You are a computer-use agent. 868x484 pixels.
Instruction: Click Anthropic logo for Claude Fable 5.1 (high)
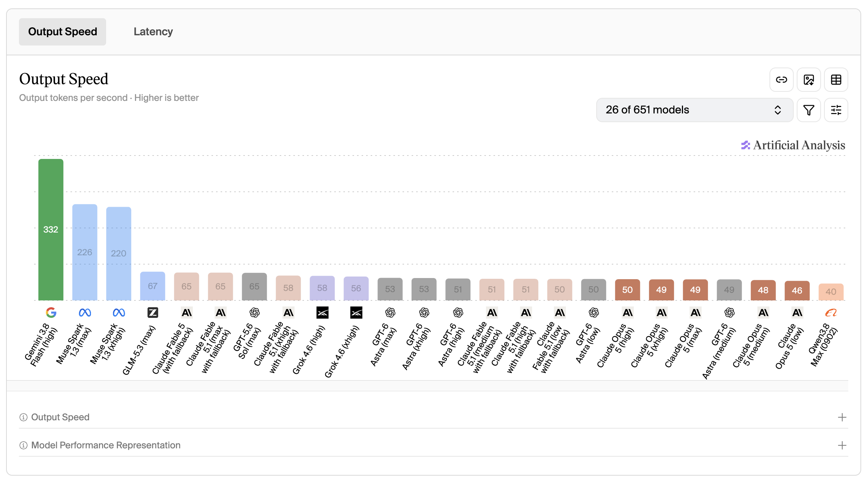(526, 313)
